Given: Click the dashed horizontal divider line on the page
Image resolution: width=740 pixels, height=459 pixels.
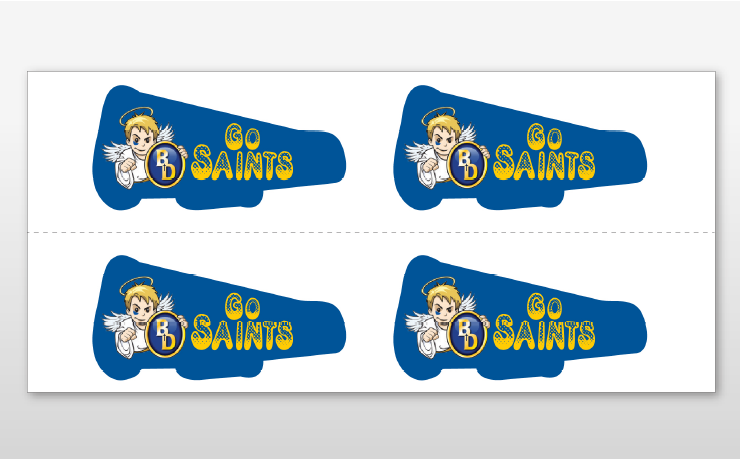Looking at the screenshot, I should tap(371, 232).
